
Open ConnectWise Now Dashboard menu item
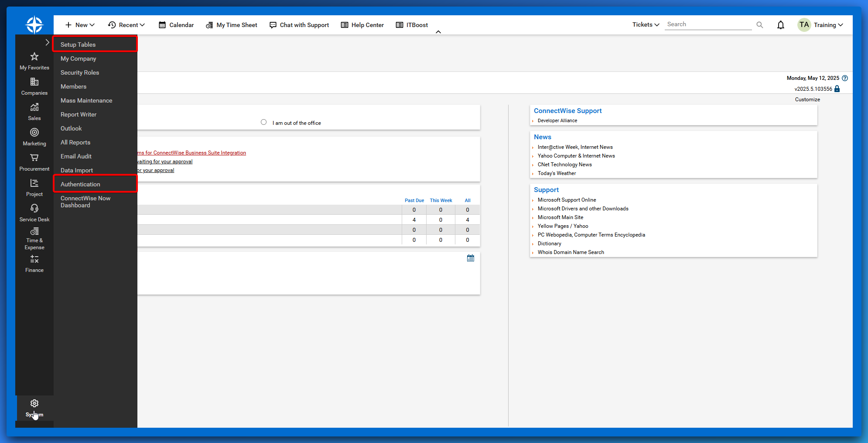(x=95, y=202)
